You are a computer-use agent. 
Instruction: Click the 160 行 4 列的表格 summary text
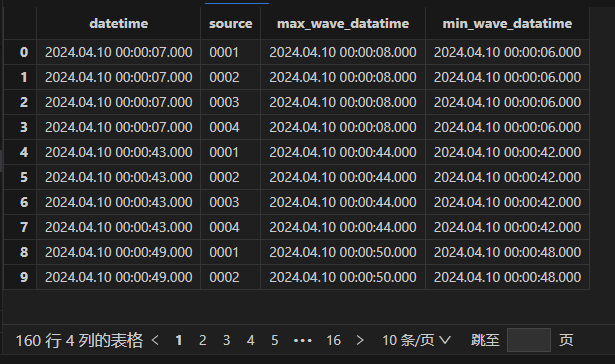79,340
